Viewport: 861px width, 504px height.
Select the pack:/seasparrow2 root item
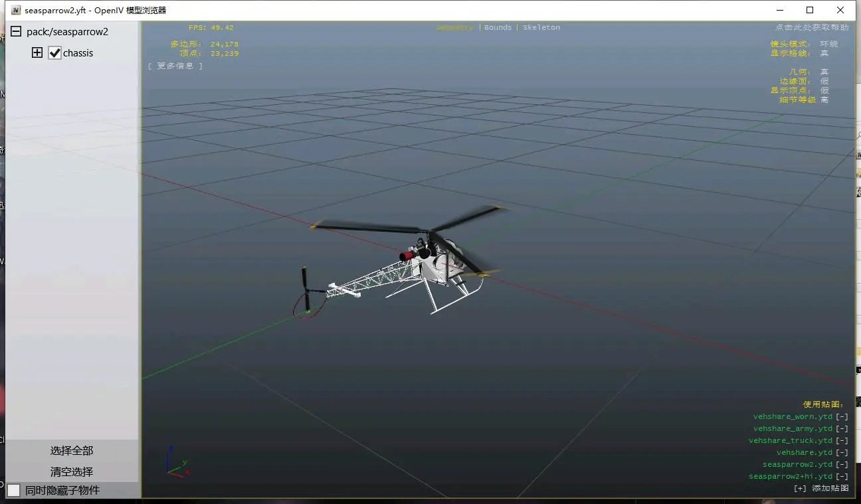[x=67, y=32]
